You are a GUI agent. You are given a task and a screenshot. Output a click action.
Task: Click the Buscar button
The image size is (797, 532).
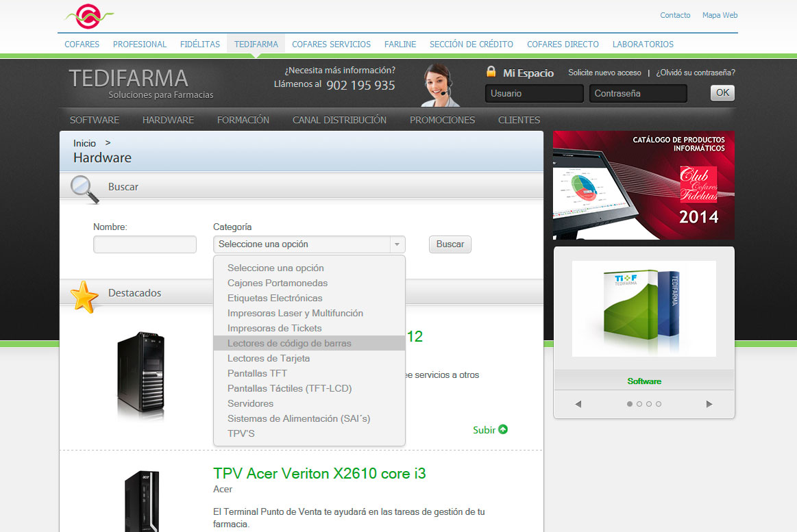click(450, 244)
